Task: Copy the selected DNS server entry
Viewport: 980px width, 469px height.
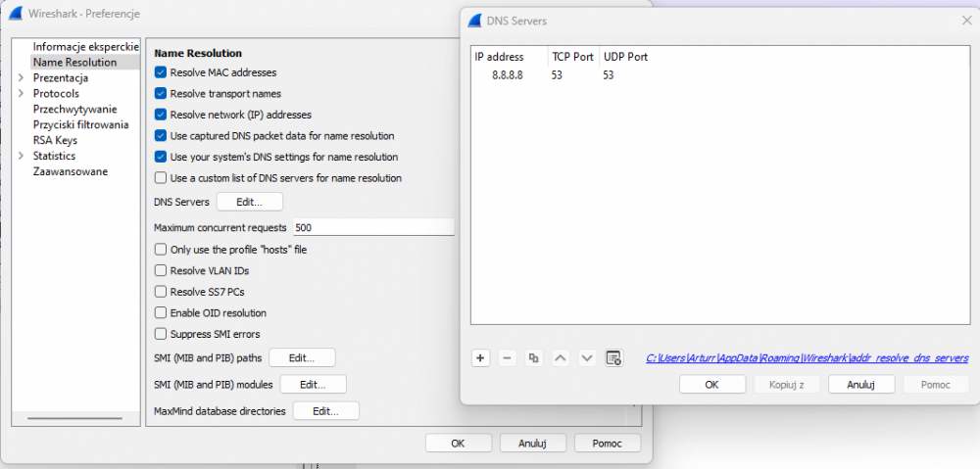Action: coord(534,358)
